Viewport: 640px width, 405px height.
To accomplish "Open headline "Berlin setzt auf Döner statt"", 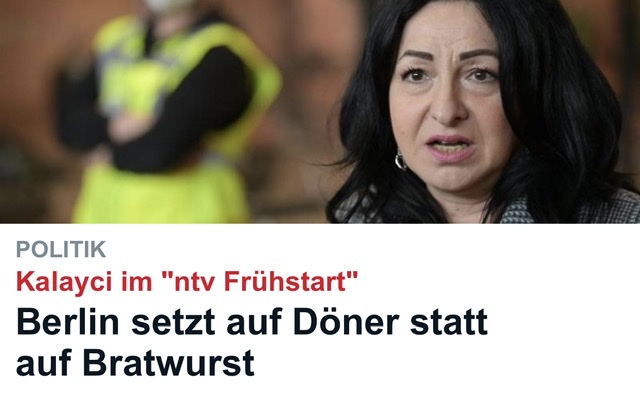I will (x=252, y=323).
